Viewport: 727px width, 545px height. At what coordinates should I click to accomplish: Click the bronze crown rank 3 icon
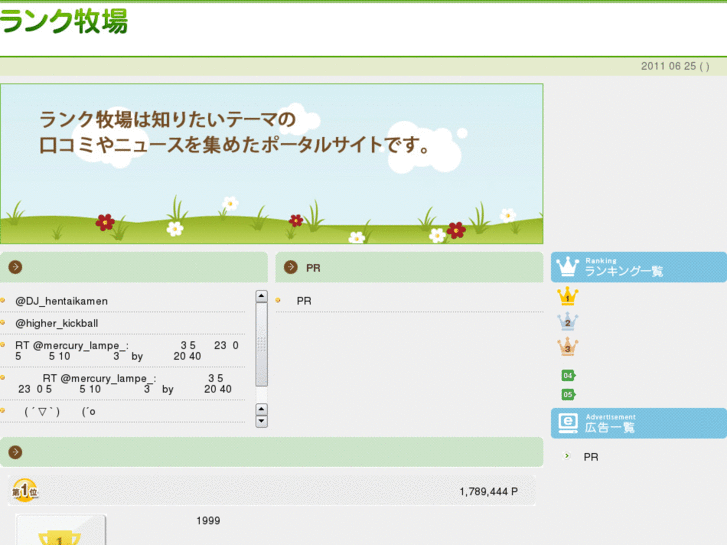coord(568,347)
